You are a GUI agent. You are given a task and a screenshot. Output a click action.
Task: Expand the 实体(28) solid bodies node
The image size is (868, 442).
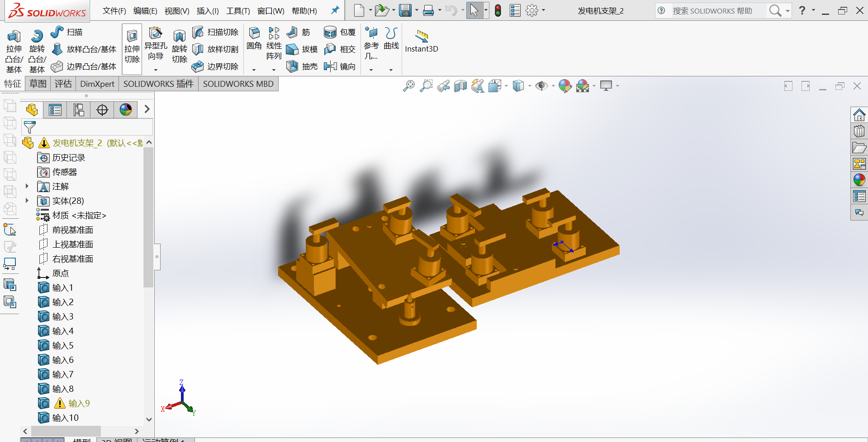pos(27,201)
